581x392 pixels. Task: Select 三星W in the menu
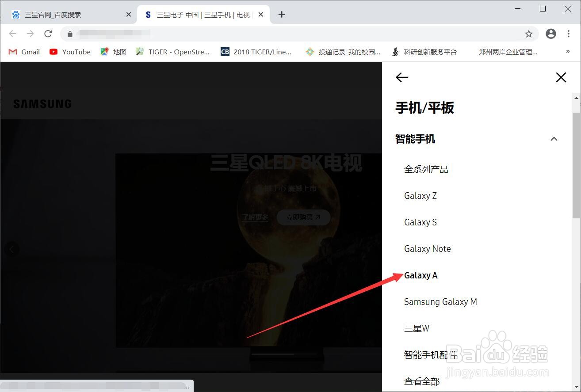point(417,328)
